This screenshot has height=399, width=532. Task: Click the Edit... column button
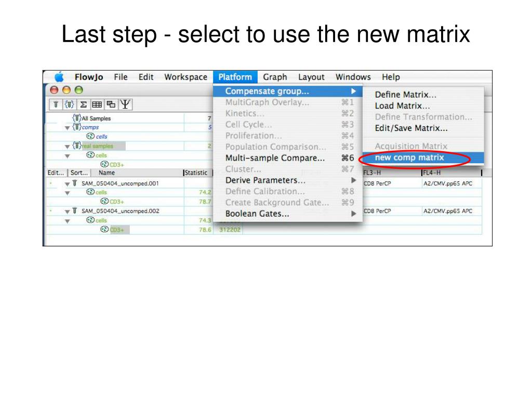[x=56, y=172]
